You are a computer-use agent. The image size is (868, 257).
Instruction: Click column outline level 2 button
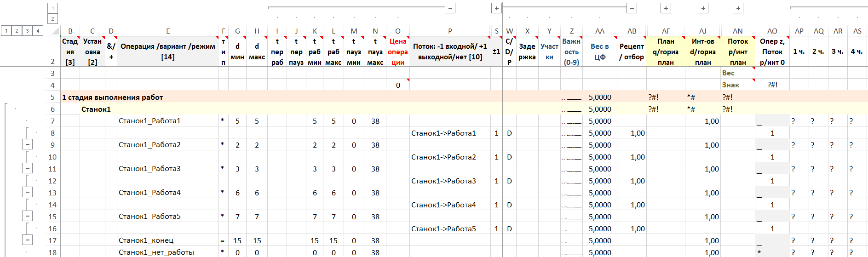coord(52,19)
